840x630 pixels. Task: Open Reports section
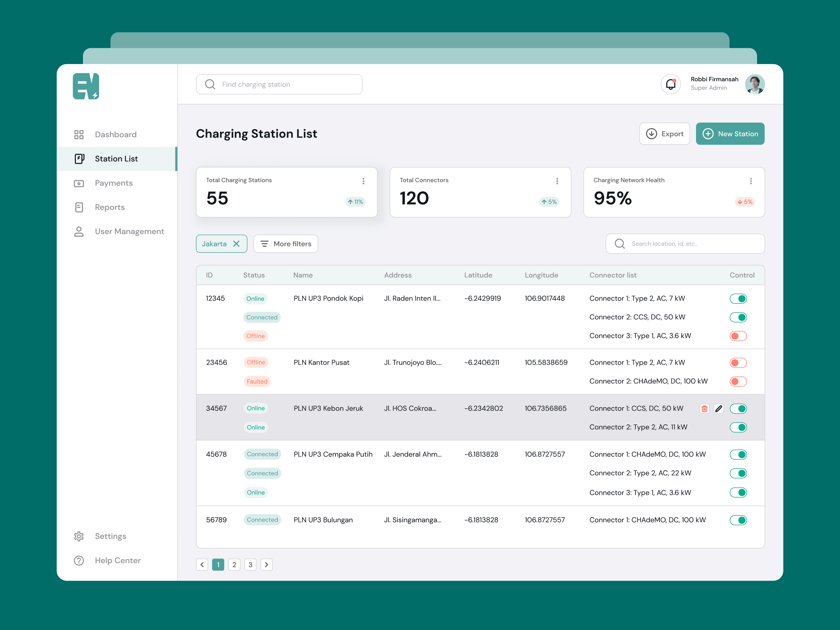pyautogui.click(x=117, y=207)
